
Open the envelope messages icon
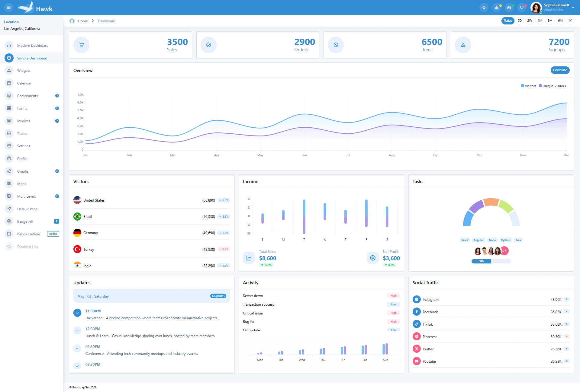(x=509, y=8)
